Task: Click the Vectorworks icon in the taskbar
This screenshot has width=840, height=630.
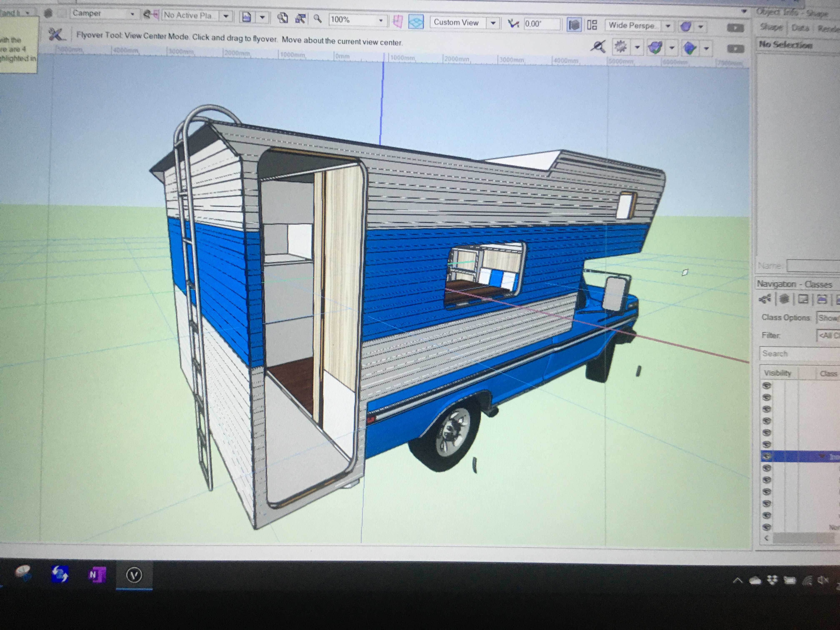Action: 134,575
